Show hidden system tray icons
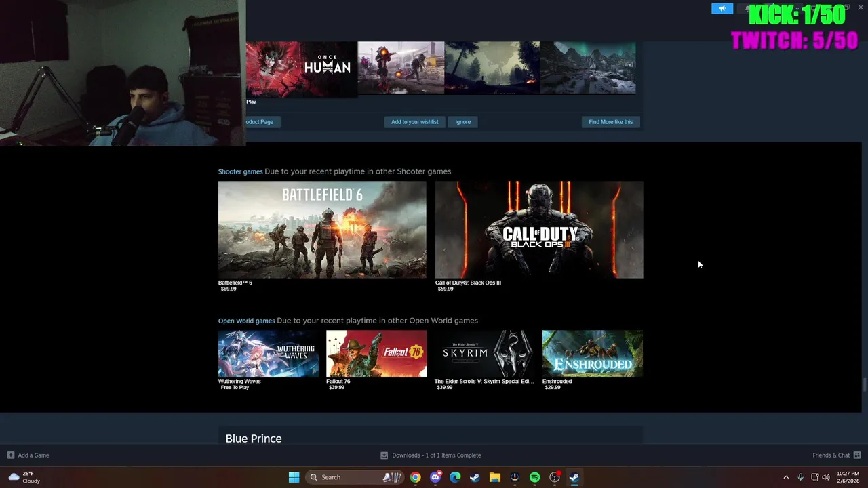868x488 pixels. tap(786, 477)
